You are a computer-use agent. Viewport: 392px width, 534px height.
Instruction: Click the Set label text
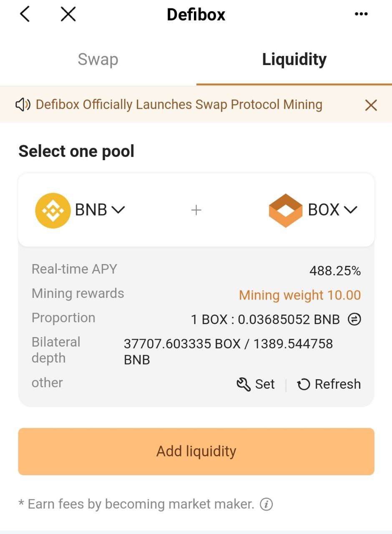265,384
